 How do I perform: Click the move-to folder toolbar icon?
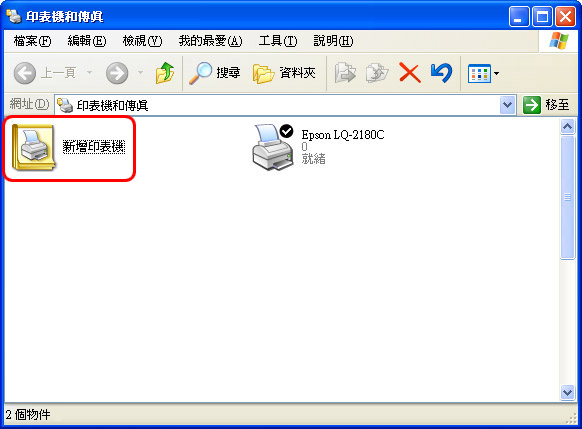click(x=345, y=73)
